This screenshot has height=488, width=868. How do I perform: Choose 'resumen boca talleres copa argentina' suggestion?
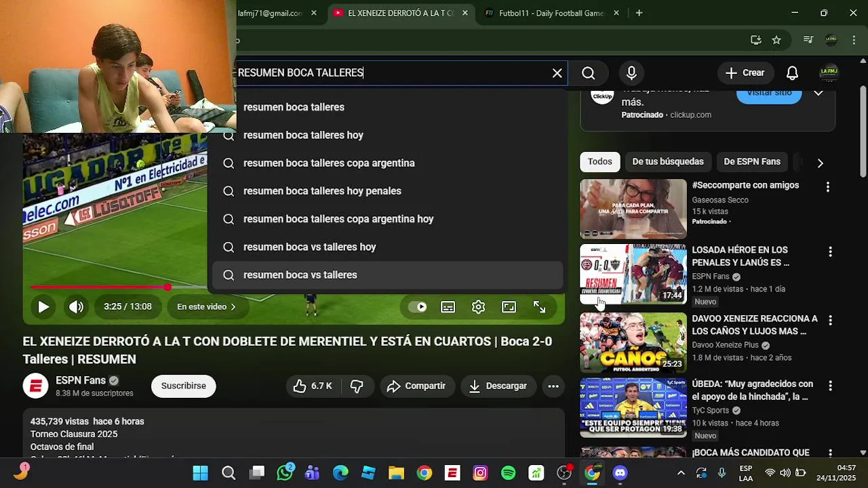(x=388, y=163)
